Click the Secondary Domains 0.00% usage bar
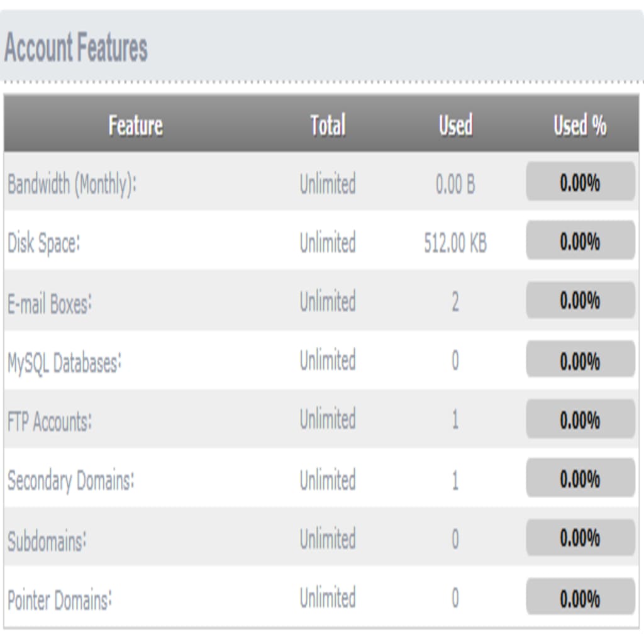 point(580,478)
